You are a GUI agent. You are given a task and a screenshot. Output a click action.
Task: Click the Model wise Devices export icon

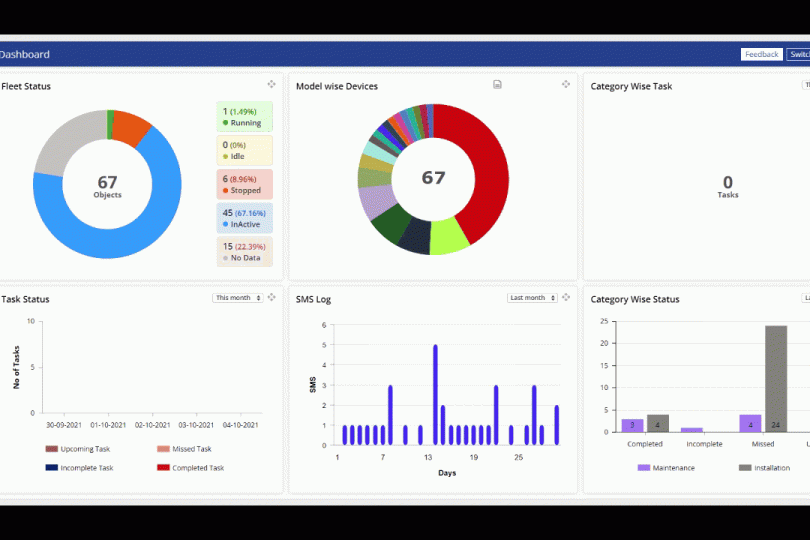click(x=497, y=85)
